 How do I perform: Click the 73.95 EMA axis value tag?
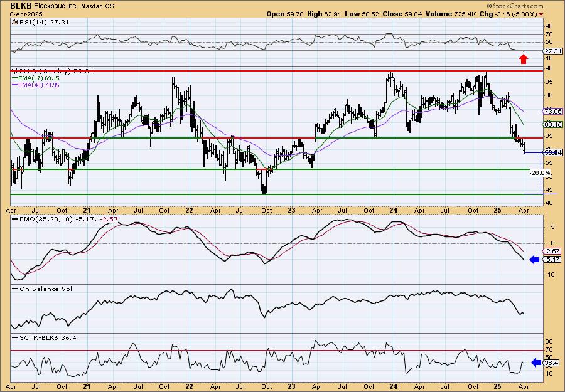[x=552, y=112]
